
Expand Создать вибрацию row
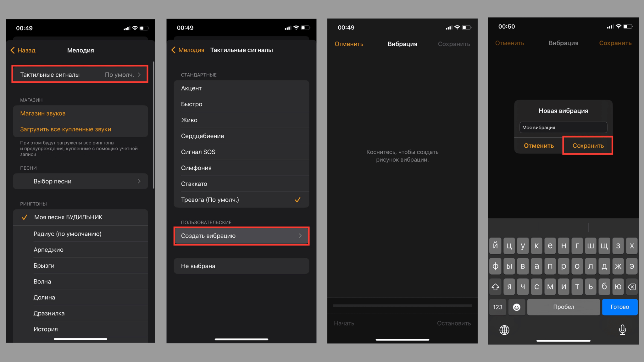pos(241,236)
